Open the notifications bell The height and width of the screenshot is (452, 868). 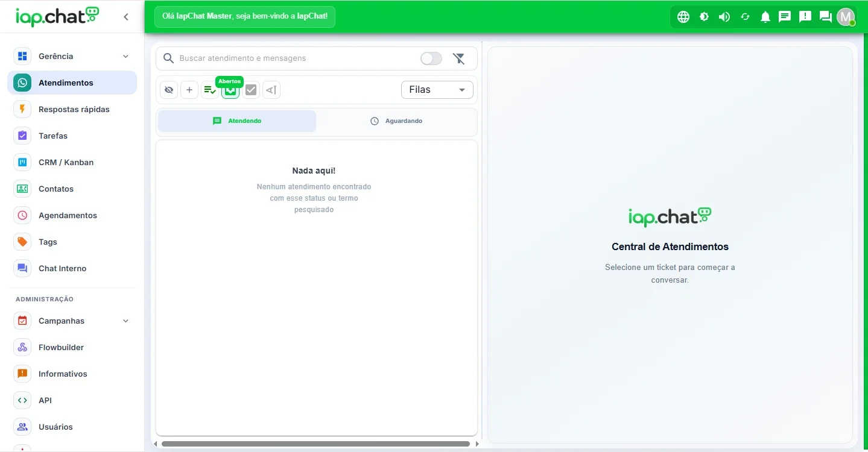coord(765,17)
